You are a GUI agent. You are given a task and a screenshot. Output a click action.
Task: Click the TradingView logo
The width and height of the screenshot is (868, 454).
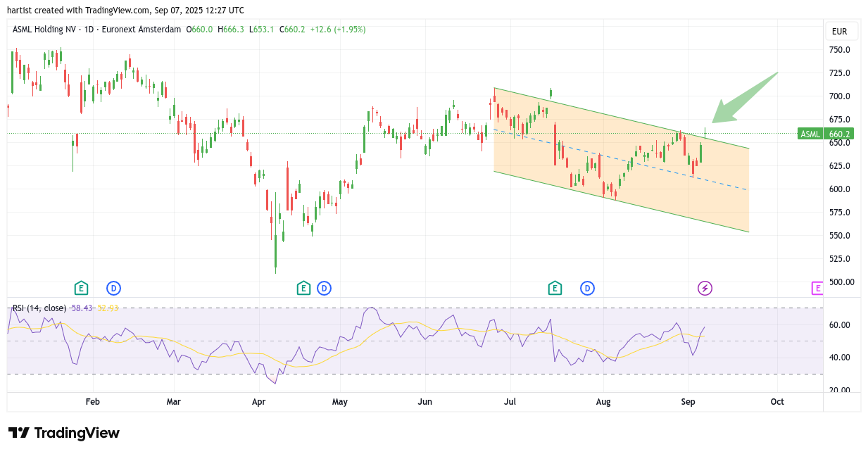coord(64,433)
